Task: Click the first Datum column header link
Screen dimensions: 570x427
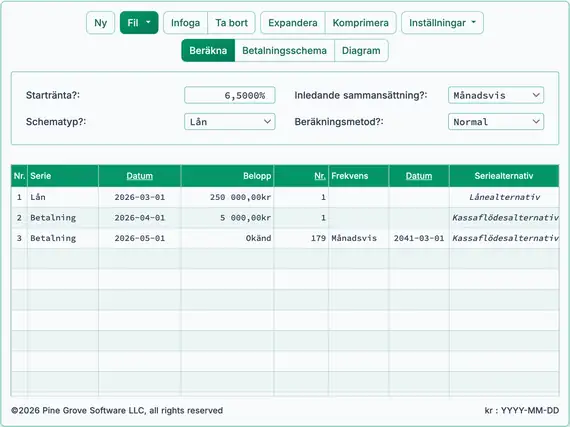Action: 140,176
